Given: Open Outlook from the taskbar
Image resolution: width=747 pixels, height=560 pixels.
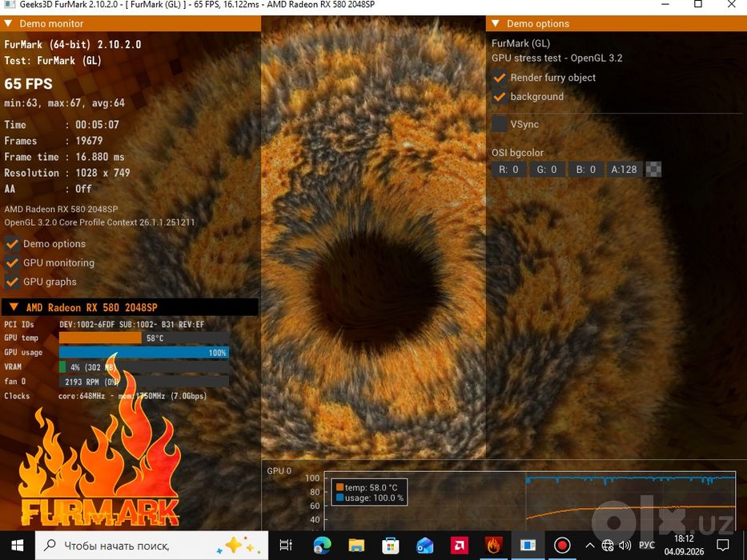Looking at the screenshot, I should pyautogui.click(x=424, y=546).
